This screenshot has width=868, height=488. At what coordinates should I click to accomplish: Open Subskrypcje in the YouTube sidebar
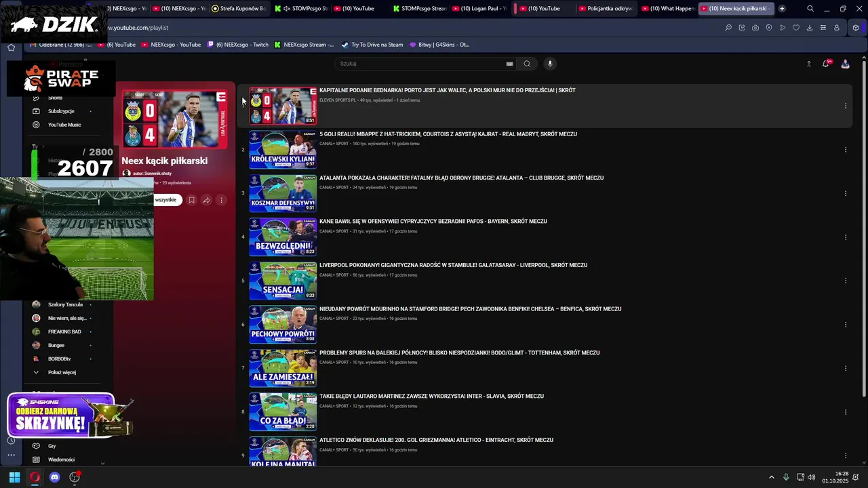(61, 111)
